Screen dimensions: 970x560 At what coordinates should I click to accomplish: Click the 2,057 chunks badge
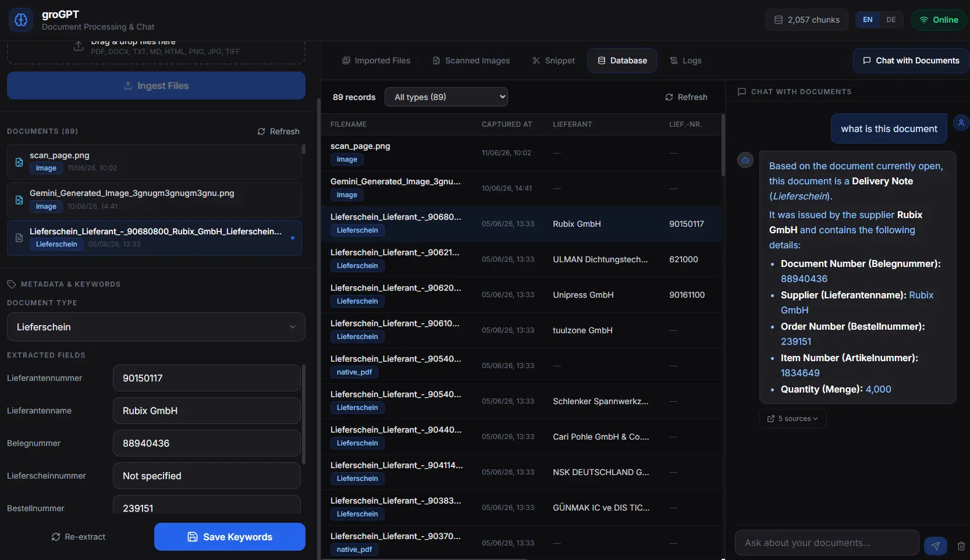(x=806, y=20)
